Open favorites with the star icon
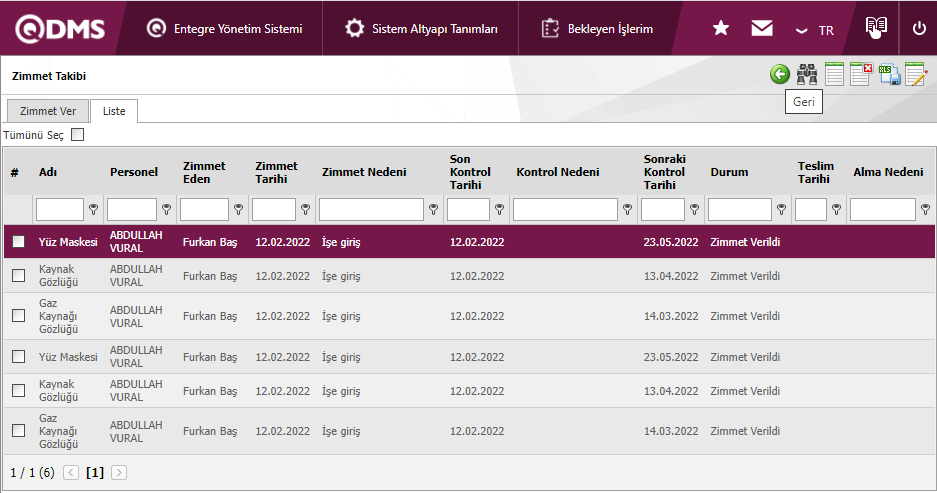This screenshot has width=937, height=493. pos(721,29)
